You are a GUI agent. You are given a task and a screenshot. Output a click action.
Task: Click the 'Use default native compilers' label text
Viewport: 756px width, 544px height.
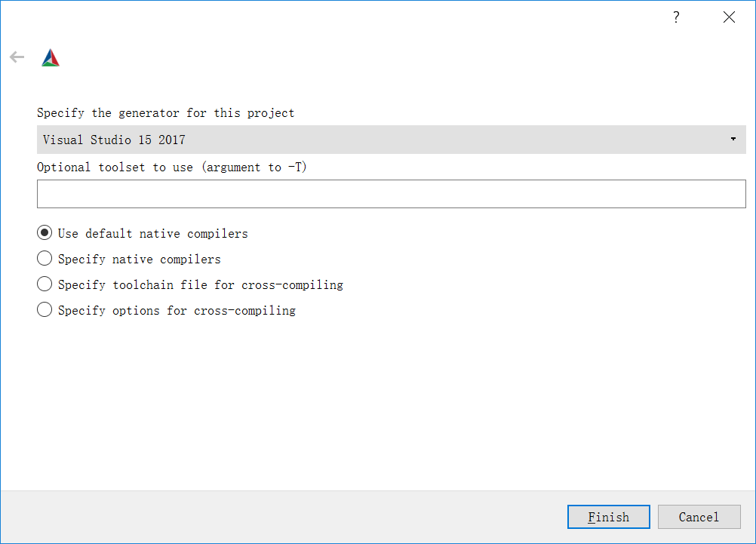pyautogui.click(x=153, y=234)
